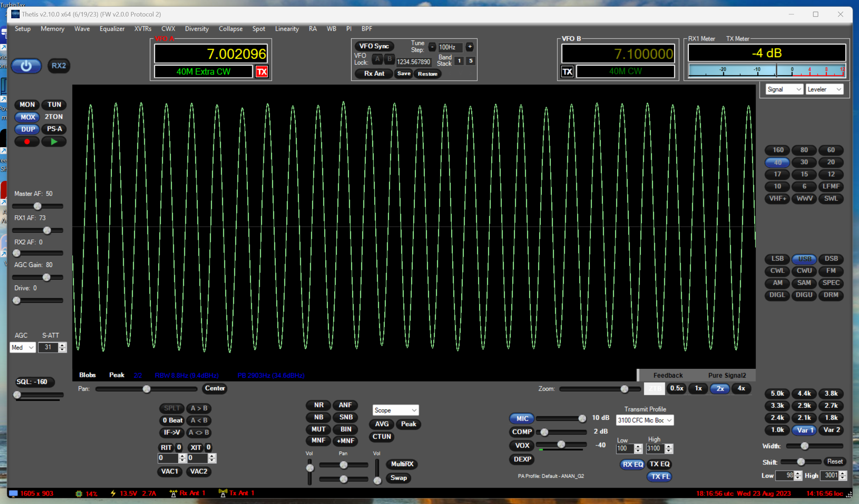Toggle the MON monitor button
Screen dimensions: 859x504
(27, 105)
